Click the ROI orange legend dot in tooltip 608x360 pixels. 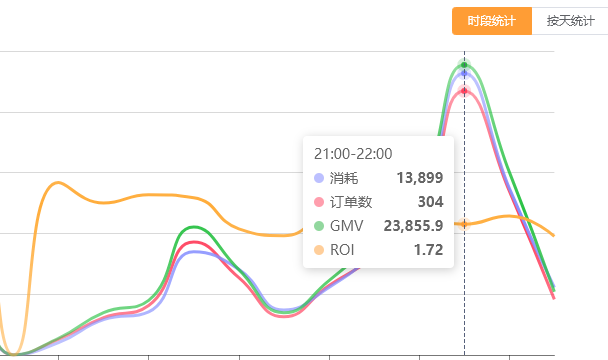(319, 250)
